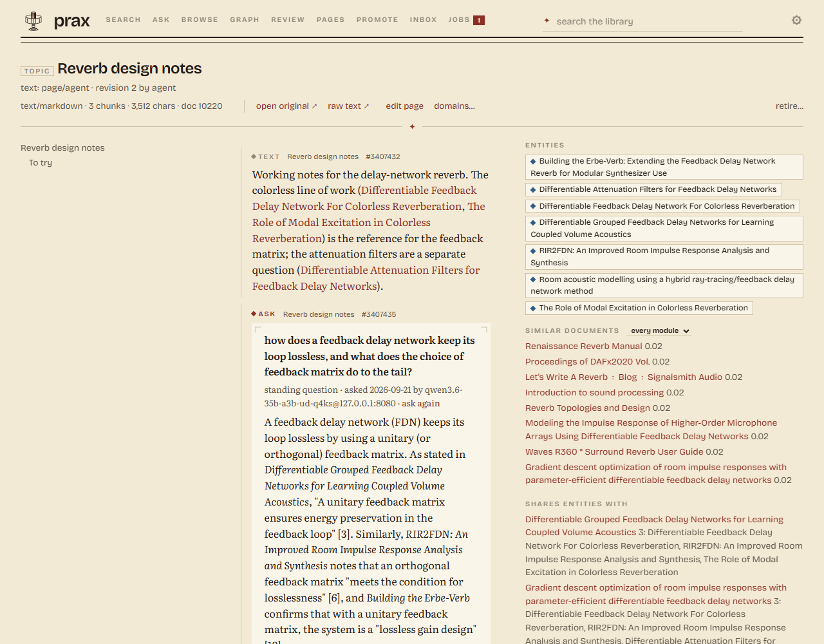Viewport: 824px width, 644px height.
Task: Open the raw text link
Action: pyautogui.click(x=348, y=106)
